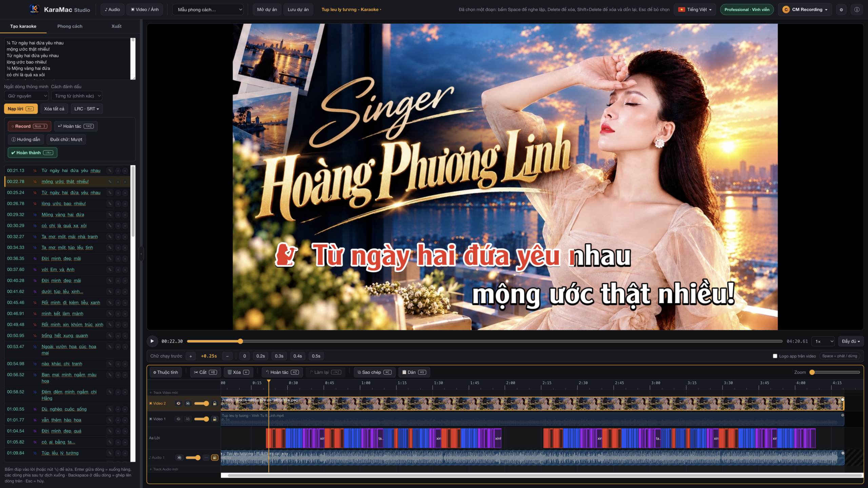Select the Tạo karaoke tab
Screen dimensions: 868x488
coord(23,26)
